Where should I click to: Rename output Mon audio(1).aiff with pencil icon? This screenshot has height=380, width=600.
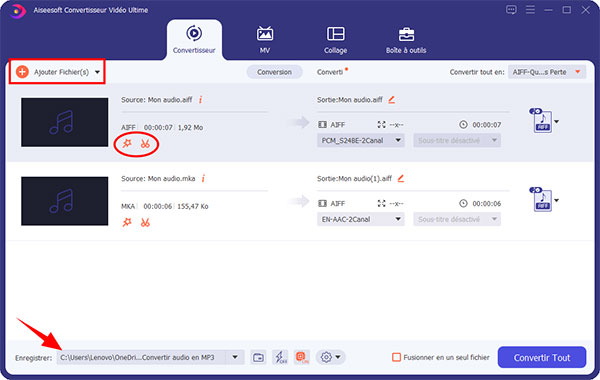pyautogui.click(x=401, y=179)
